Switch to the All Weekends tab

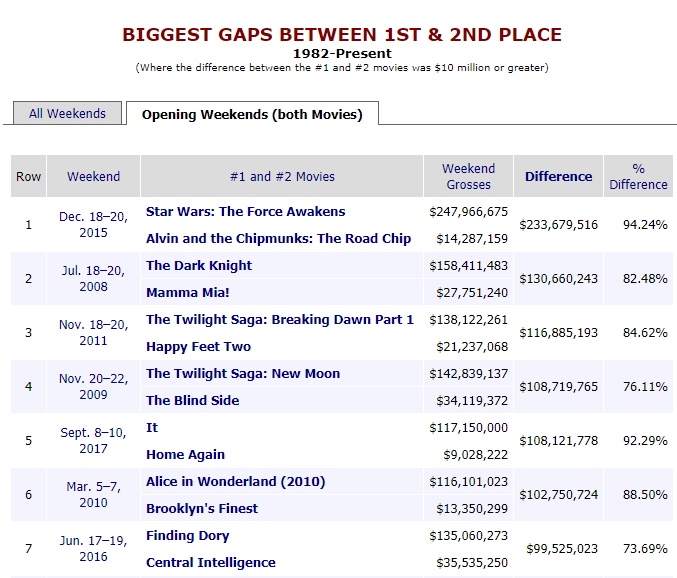point(67,113)
